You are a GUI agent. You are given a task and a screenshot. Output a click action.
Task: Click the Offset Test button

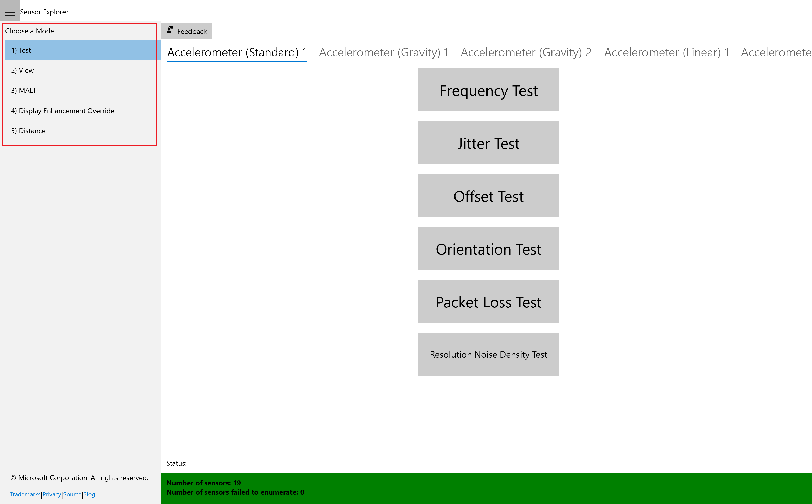tap(489, 196)
